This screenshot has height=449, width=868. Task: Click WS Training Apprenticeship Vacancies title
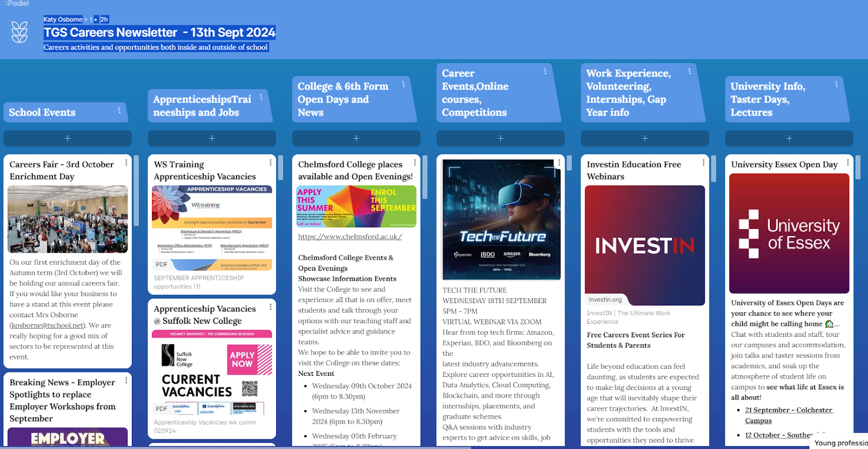point(205,170)
